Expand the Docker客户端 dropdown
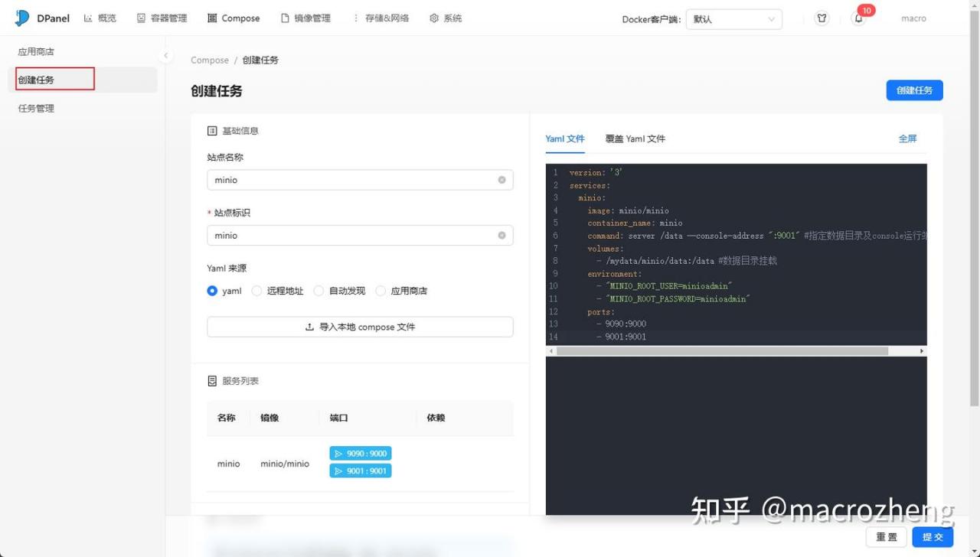The image size is (980, 557). click(x=733, y=19)
